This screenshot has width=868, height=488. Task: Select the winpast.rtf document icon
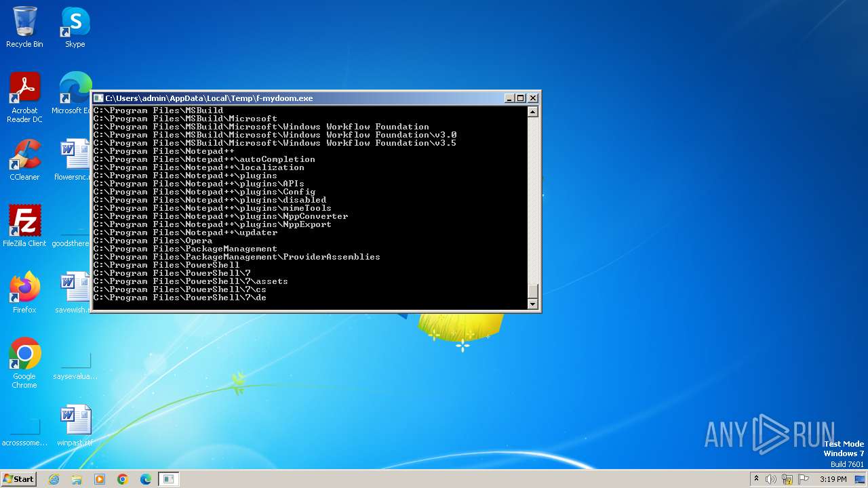click(75, 425)
